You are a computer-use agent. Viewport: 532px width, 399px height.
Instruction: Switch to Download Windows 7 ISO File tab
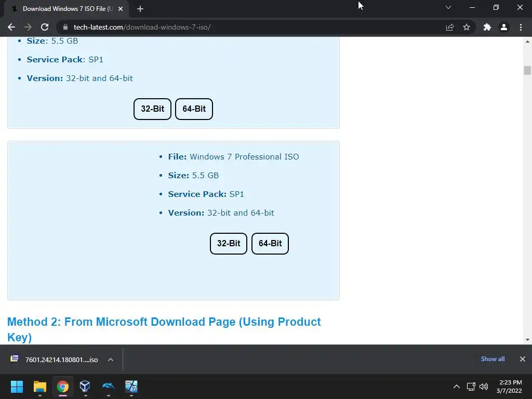point(66,9)
